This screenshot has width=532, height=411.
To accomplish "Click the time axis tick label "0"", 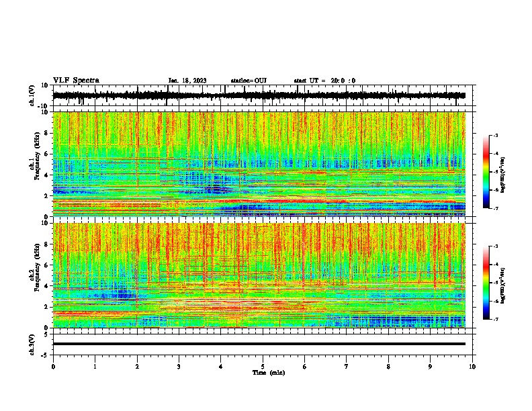I will 53,367.
